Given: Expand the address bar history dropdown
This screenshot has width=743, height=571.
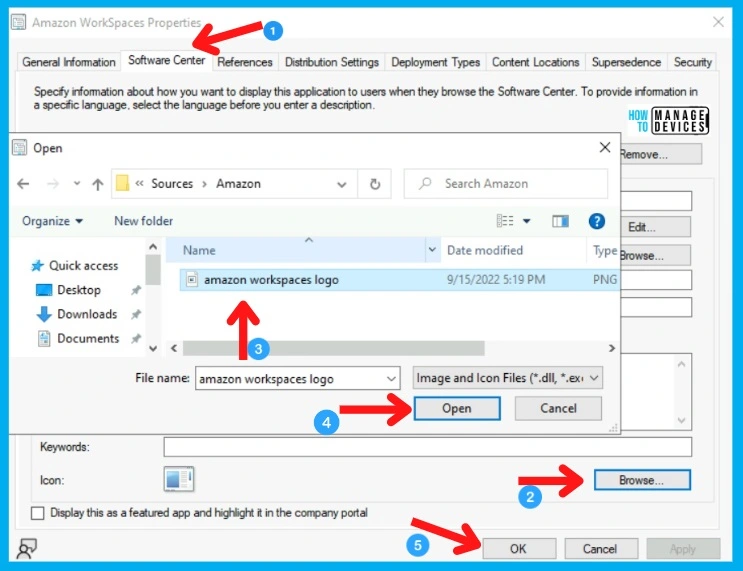Looking at the screenshot, I should tap(342, 184).
